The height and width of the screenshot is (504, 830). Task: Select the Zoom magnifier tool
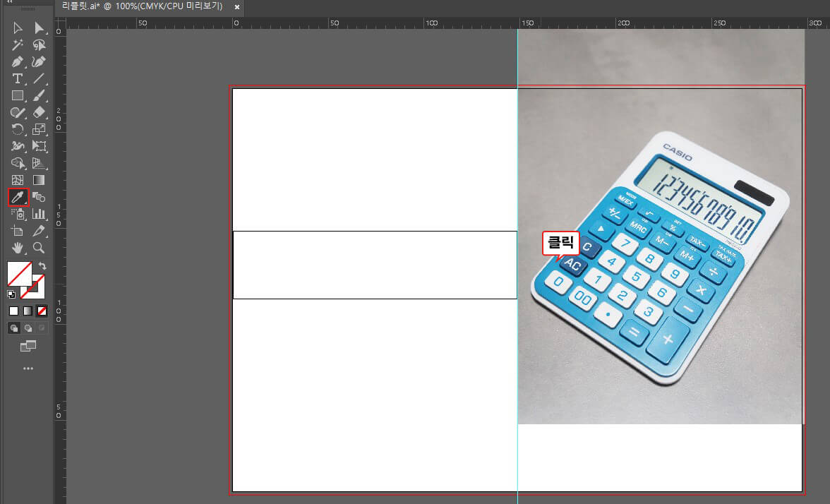(x=39, y=248)
